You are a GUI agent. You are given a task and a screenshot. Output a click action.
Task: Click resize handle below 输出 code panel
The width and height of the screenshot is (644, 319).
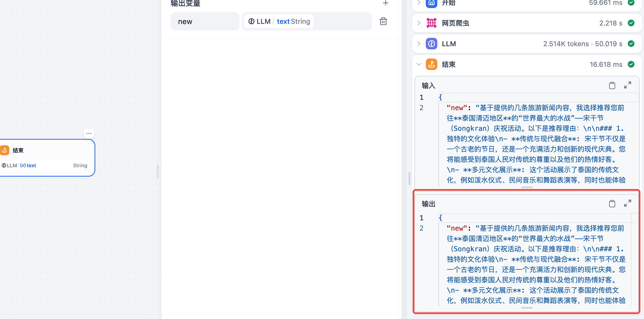click(x=527, y=308)
